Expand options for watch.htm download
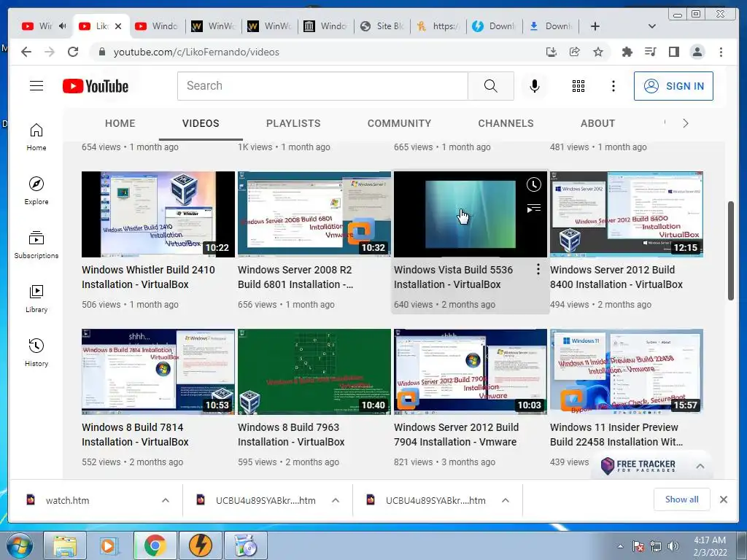The width and height of the screenshot is (747, 560). pos(166,500)
